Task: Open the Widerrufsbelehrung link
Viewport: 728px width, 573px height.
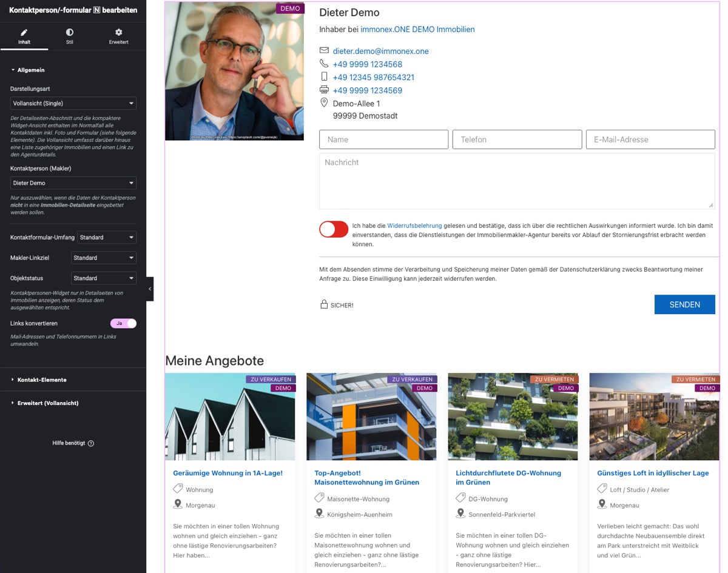Action: 414,226
